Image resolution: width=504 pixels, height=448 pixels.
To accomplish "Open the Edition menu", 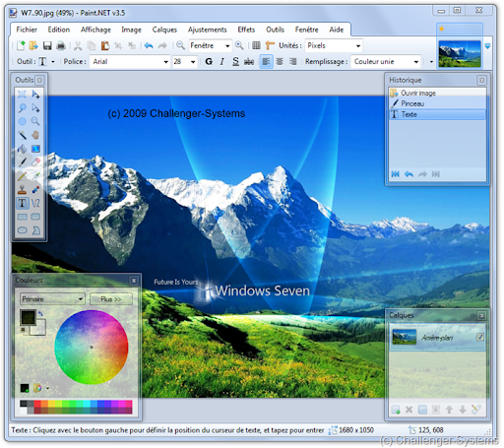I will click(x=59, y=30).
